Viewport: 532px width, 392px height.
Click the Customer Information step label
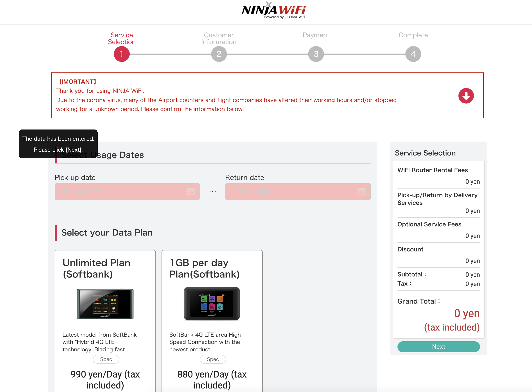pyautogui.click(x=219, y=38)
